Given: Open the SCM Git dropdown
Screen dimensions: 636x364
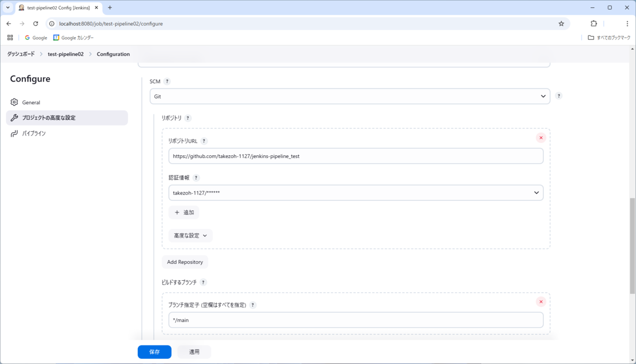Looking at the screenshot, I should pos(350,96).
